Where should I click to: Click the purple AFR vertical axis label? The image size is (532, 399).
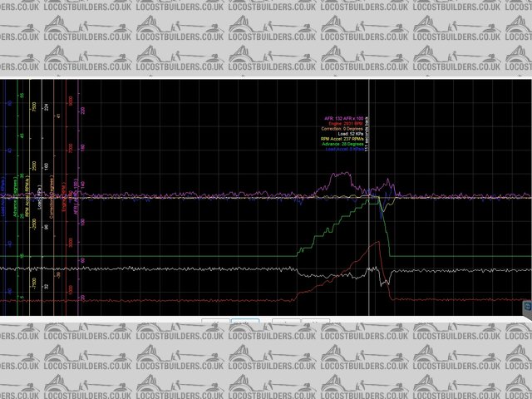[x=76, y=191]
